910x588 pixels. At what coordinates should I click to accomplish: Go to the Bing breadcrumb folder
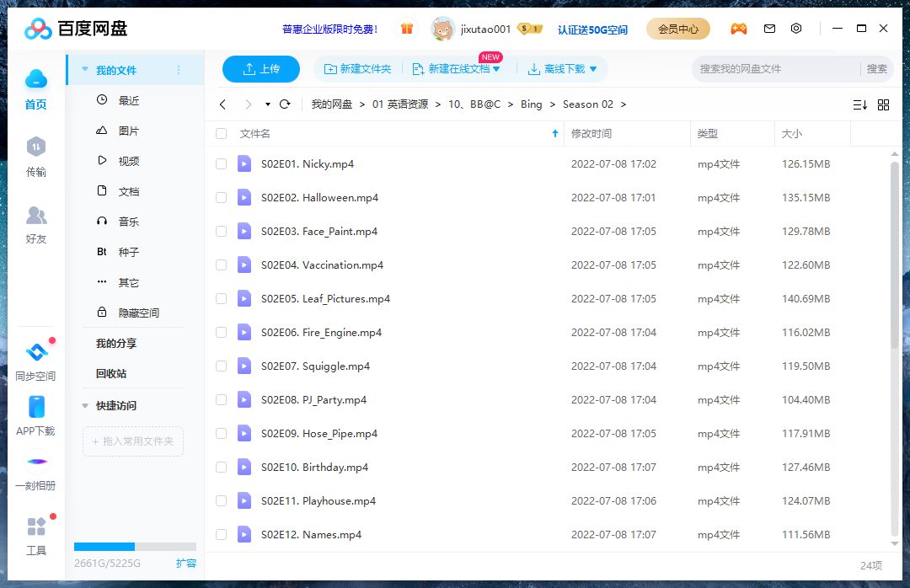(x=531, y=104)
